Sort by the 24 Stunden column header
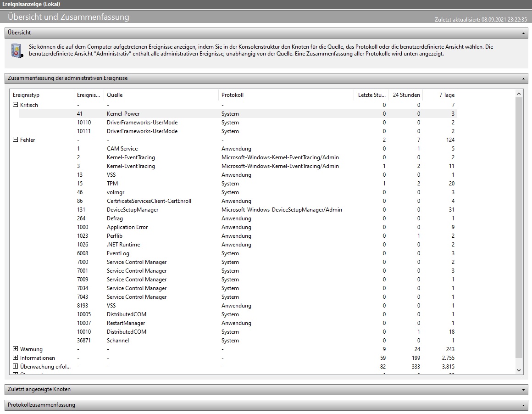Viewport: 532px width, 414px height. point(405,95)
